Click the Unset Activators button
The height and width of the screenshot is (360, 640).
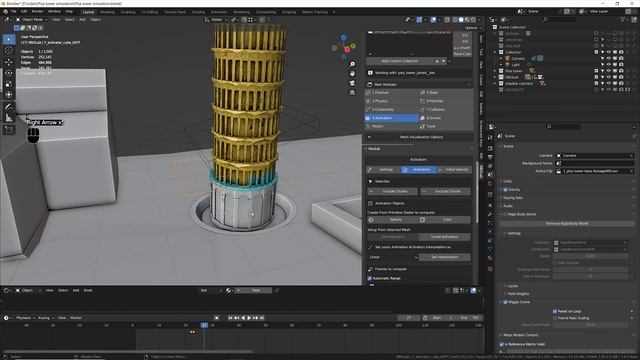[444, 237]
